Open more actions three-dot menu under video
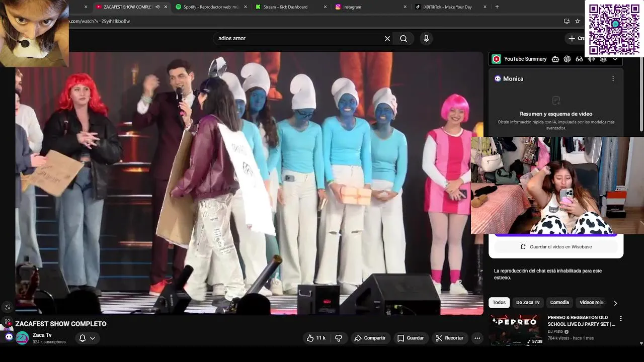 [477, 338]
